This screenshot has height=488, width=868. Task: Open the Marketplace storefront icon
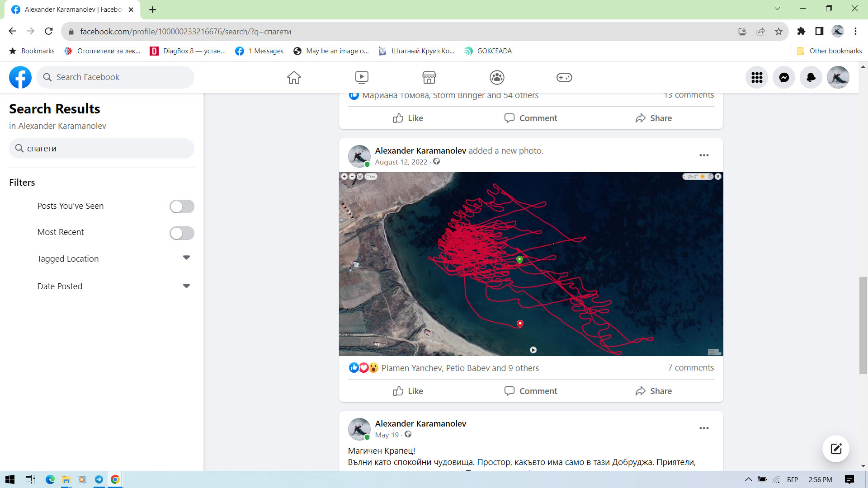(429, 77)
